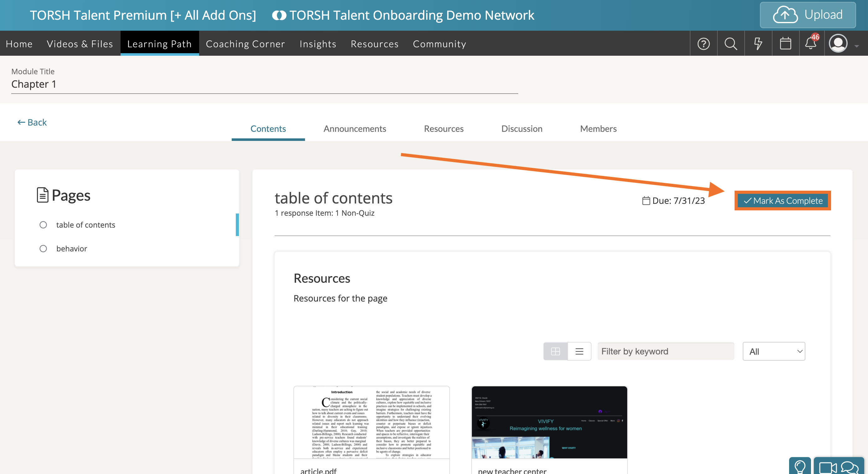View notifications bell with 46 badge

click(811, 44)
